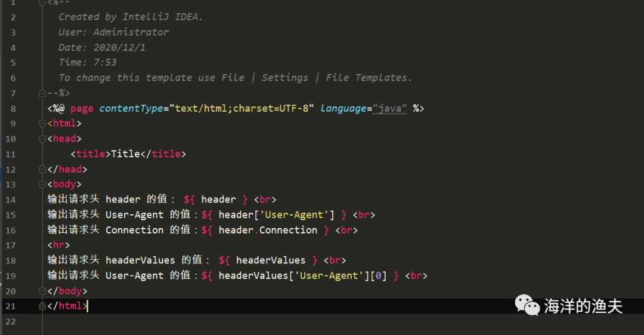This screenshot has width=644, height=335.
Task: Click line number 14 in the gutter
Action: pos(11,200)
